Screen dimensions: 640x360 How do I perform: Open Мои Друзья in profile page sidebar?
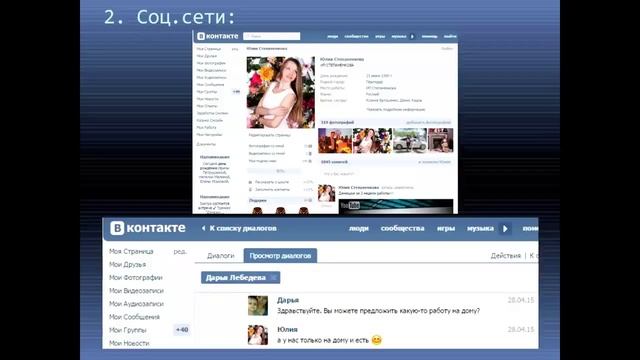coord(207,56)
